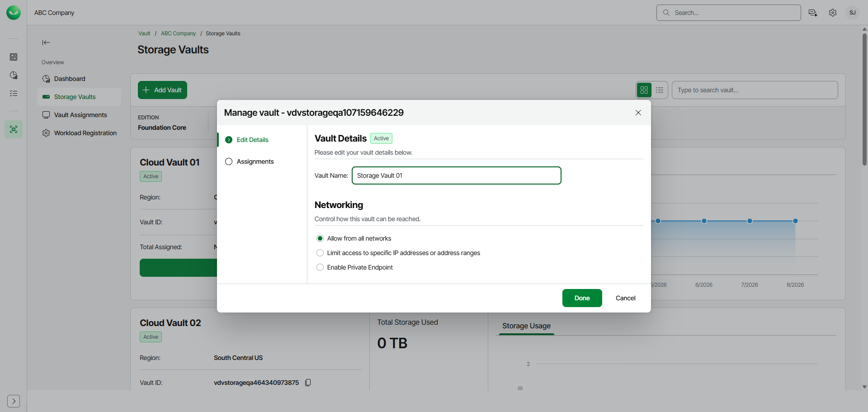Click the Active badge under Cloud Vault 02
The image size is (868, 412).
pyautogui.click(x=151, y=337)
